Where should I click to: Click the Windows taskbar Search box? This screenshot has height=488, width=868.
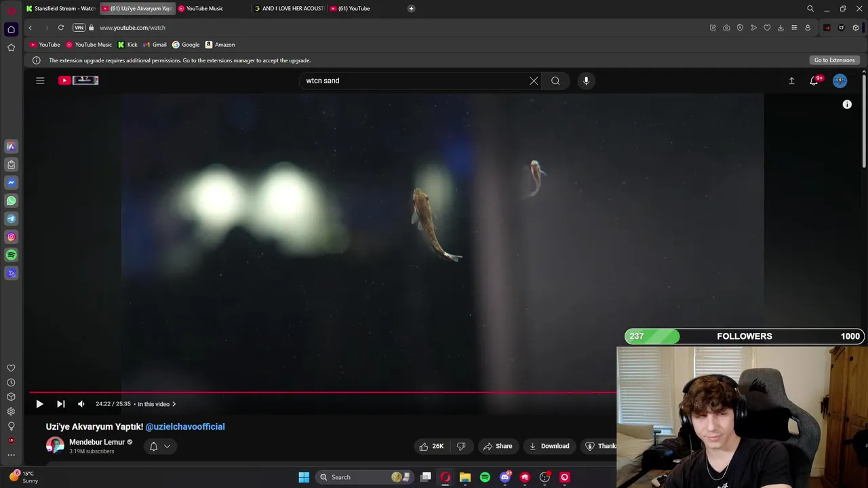pos(365,477)
